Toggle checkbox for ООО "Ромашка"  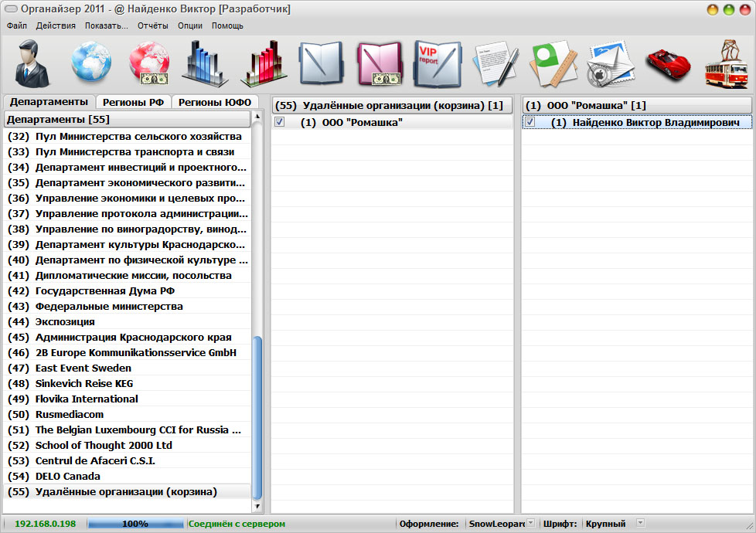pyautogui.click(x=280, y=122)
